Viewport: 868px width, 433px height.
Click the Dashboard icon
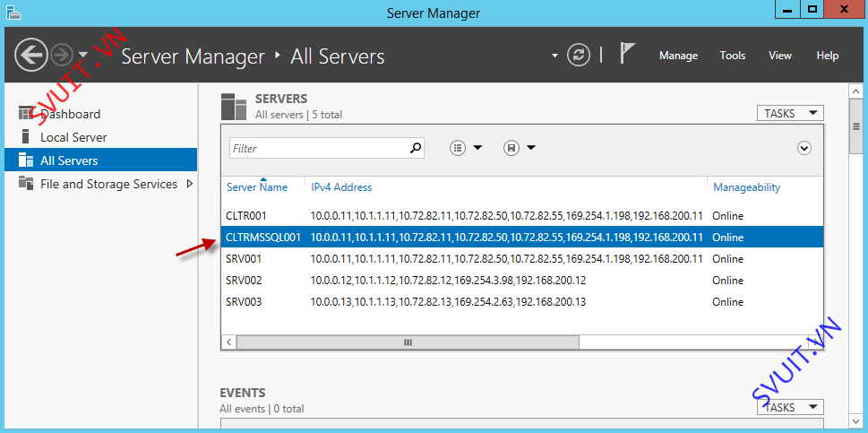(x=25, y=114)
